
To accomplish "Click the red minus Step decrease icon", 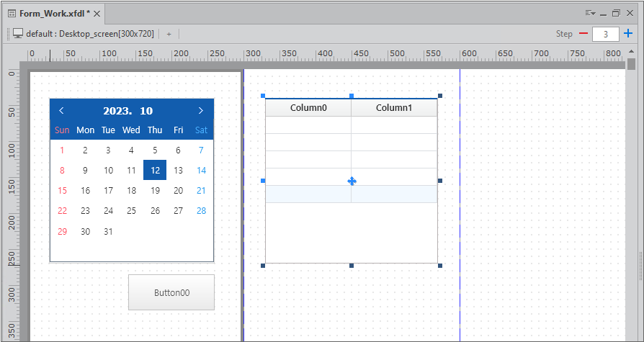I will coord(583,34).
